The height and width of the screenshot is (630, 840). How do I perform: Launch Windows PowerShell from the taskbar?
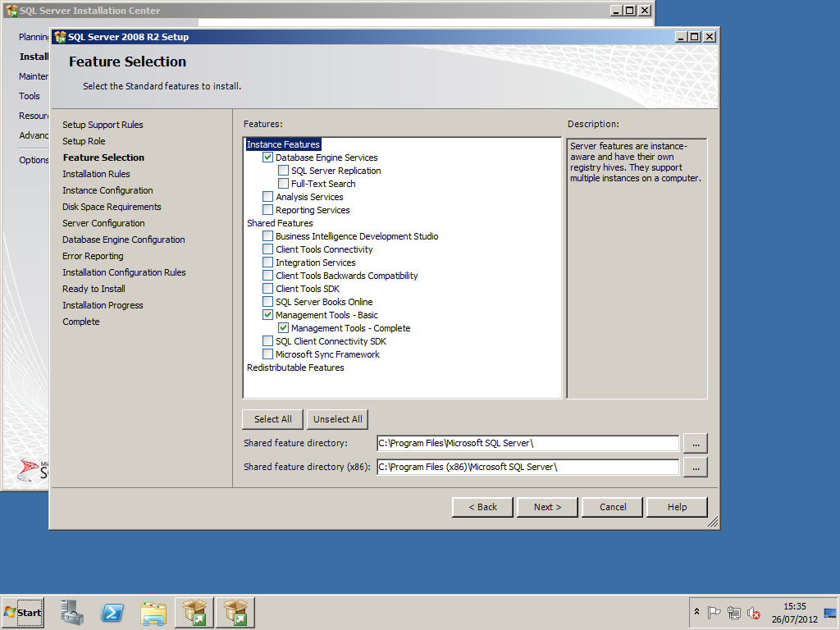(x=112, y=612)
